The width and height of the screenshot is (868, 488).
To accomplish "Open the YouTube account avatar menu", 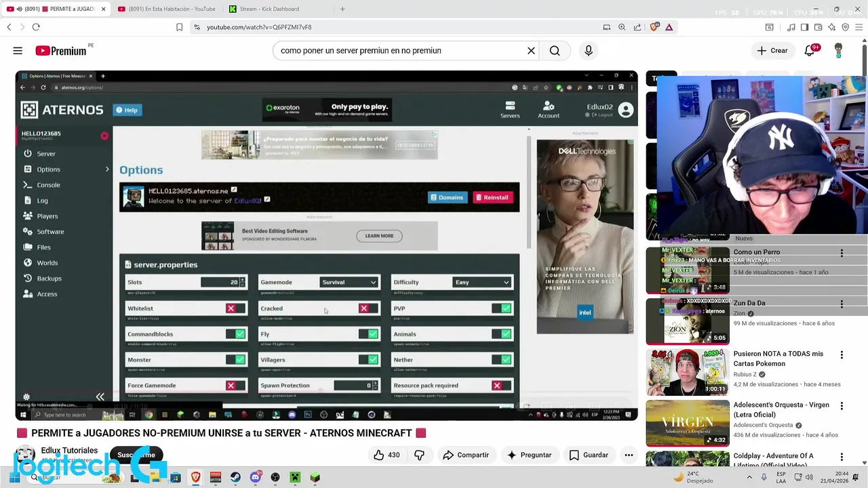I will tap(839, 51).
